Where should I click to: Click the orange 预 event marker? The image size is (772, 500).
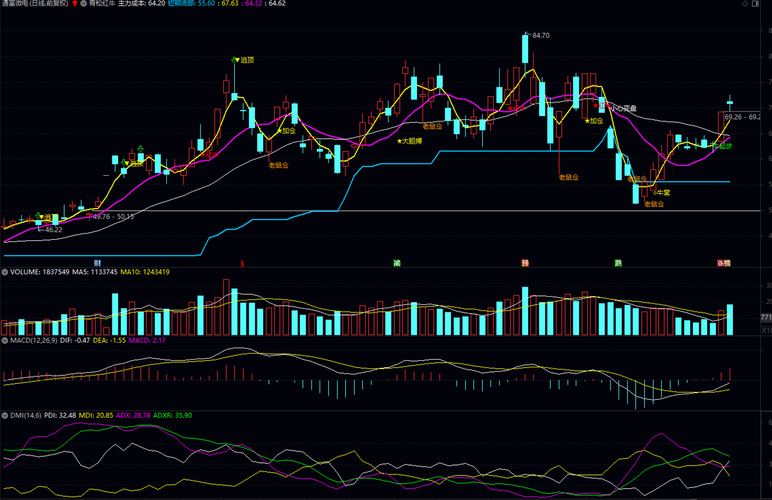(x=525, y=263)
